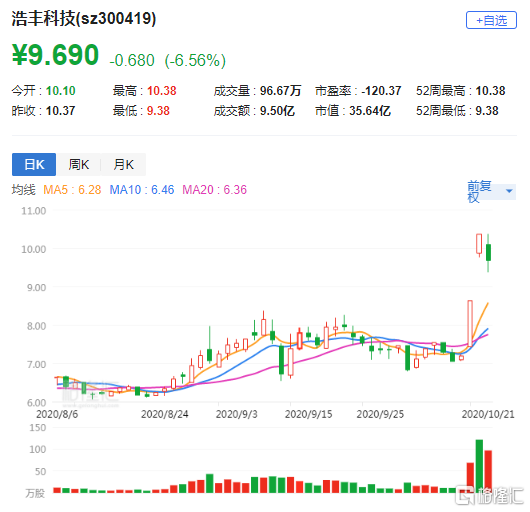Click 最低 value 9.38
The image size is (530, 512).
click(158, 111)
